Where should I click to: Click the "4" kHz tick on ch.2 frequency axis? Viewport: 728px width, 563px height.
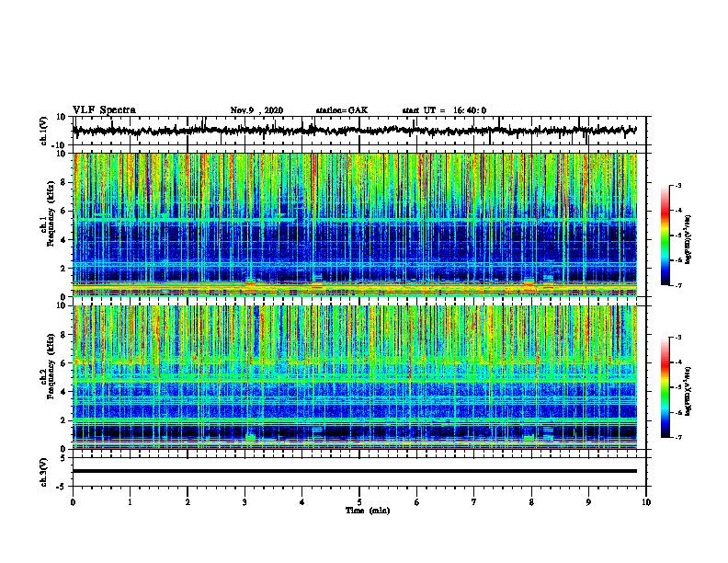pos(63,392)
